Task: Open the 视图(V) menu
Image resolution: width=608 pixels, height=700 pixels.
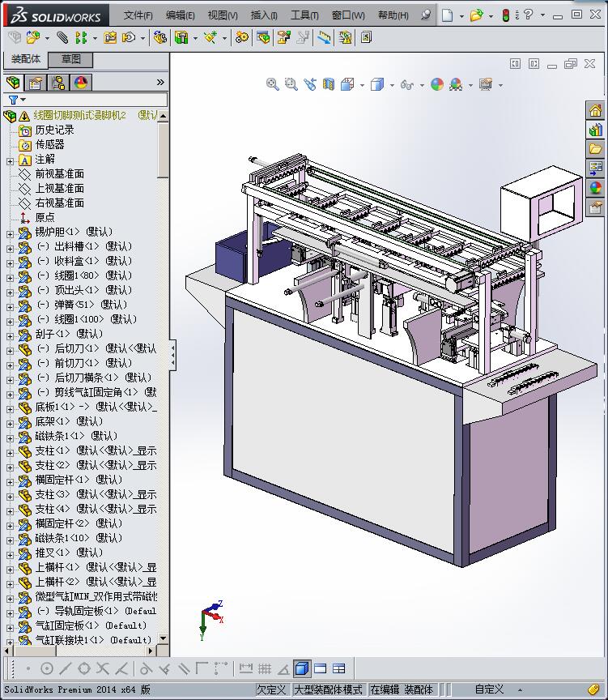Action: tap(222, 15)
